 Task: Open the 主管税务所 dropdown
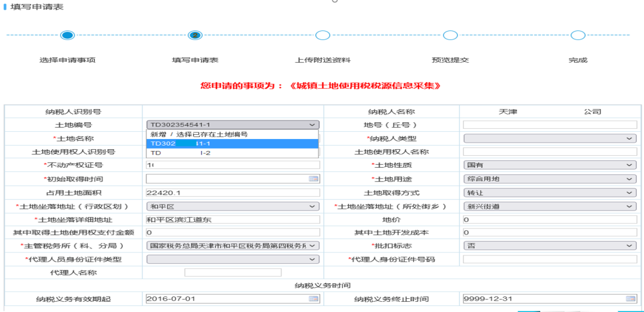pos(233,245)
